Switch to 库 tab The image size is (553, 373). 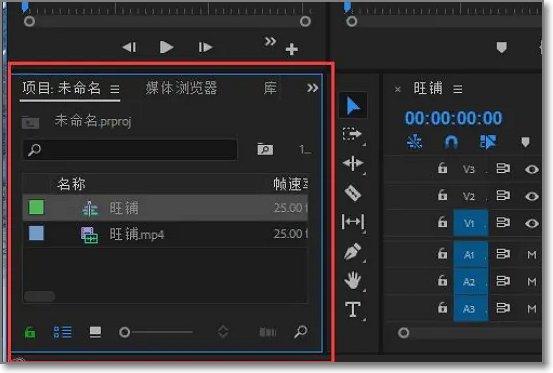tap(270, 88)
